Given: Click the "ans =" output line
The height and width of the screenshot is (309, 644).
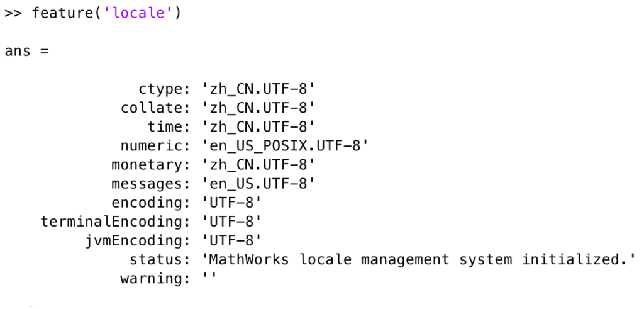Looking at the screenshot, I should (26, 51).
